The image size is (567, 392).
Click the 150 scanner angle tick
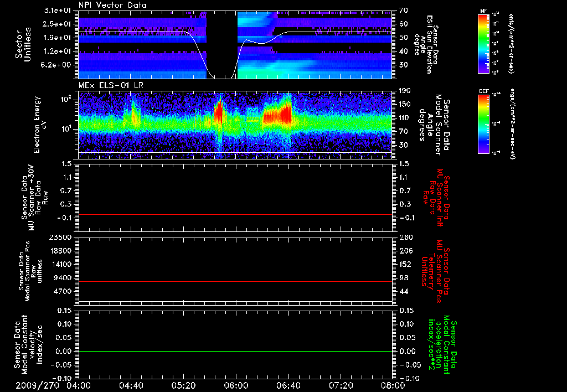(x=405, y=104)
